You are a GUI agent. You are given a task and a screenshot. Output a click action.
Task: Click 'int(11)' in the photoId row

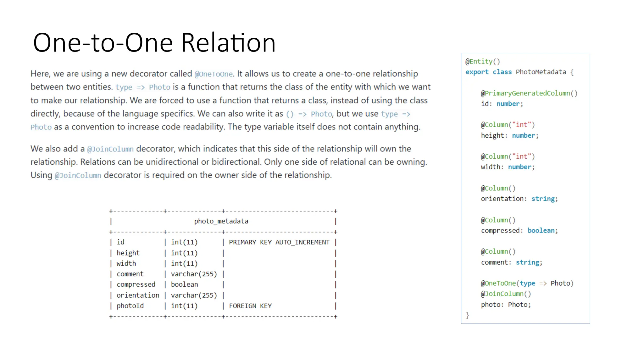(184, 306)
